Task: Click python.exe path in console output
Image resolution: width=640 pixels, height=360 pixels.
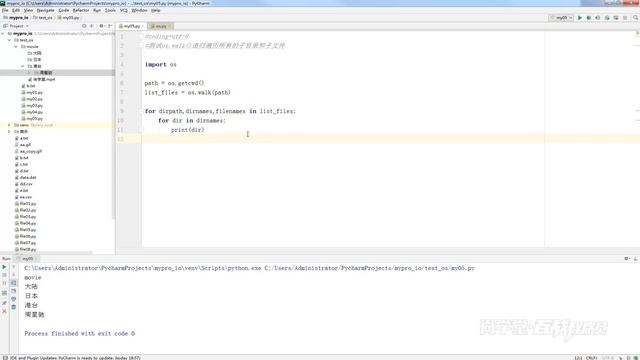Action: (x=143, y=268)
